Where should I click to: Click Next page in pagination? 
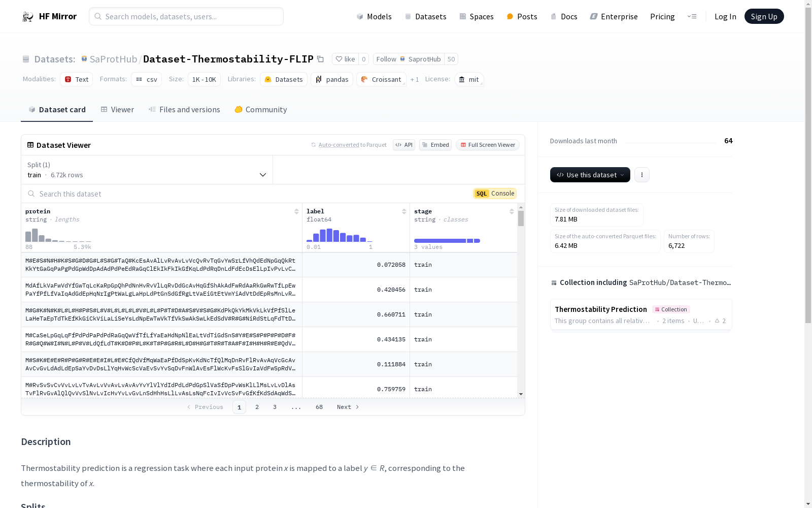[348, 407]
